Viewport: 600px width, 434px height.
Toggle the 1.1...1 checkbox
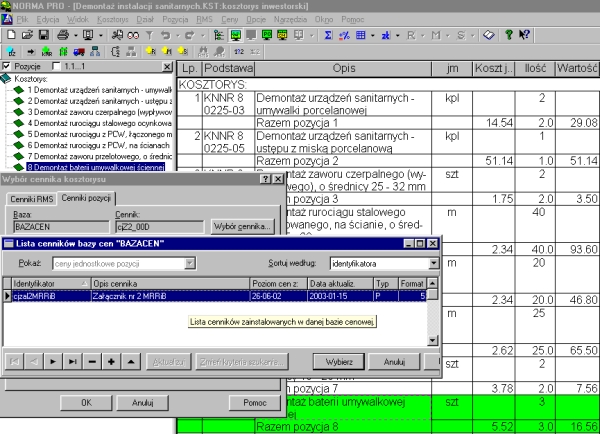coord(56,66)
